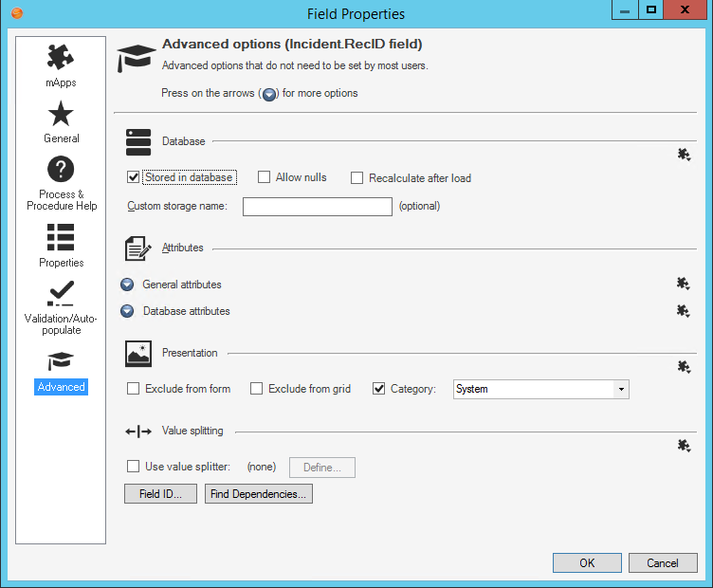Click the large graduation cap header icon
Viewport: 713px width, 588px height.
136,58
